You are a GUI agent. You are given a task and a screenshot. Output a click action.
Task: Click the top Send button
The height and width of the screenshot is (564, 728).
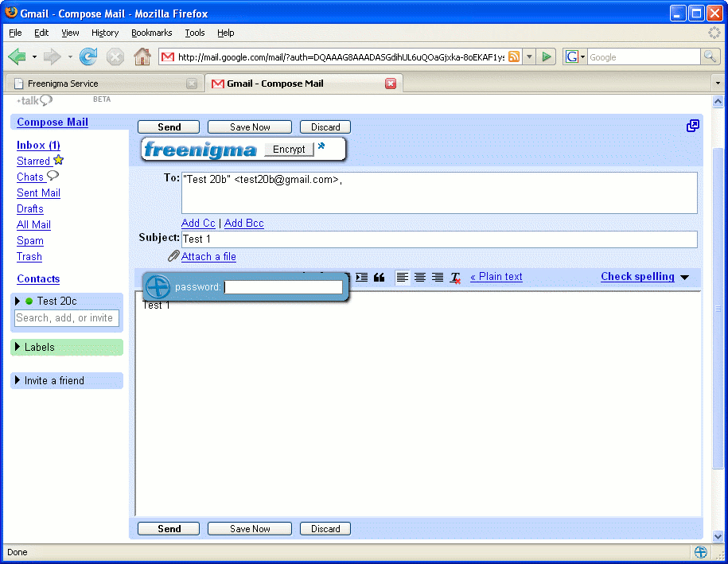[169, 127]
